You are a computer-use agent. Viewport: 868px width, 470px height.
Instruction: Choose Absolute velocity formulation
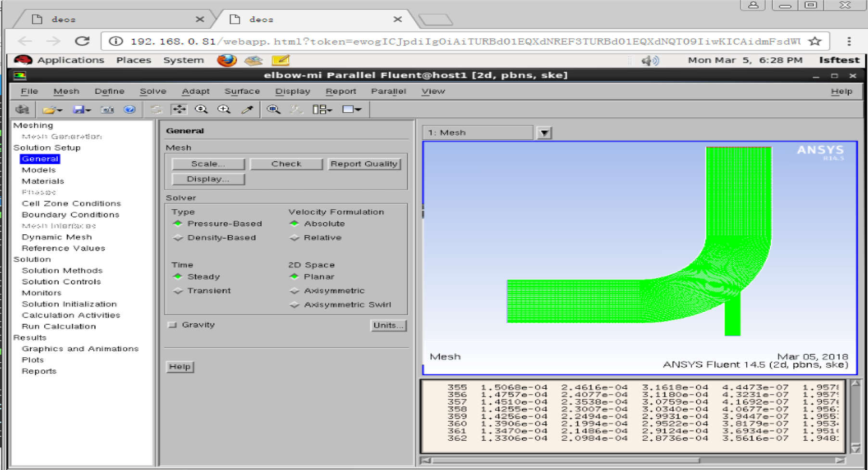294,224
